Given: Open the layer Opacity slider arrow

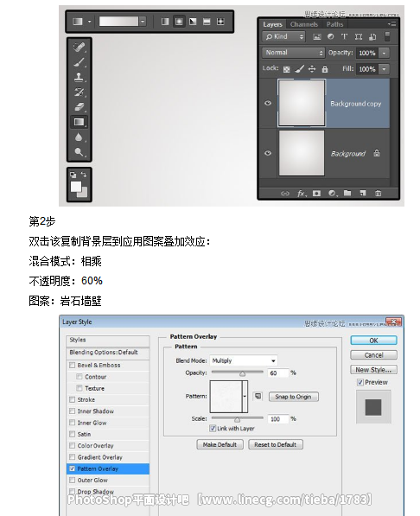Looking at the screenshot, I should (x=384, y=53).
